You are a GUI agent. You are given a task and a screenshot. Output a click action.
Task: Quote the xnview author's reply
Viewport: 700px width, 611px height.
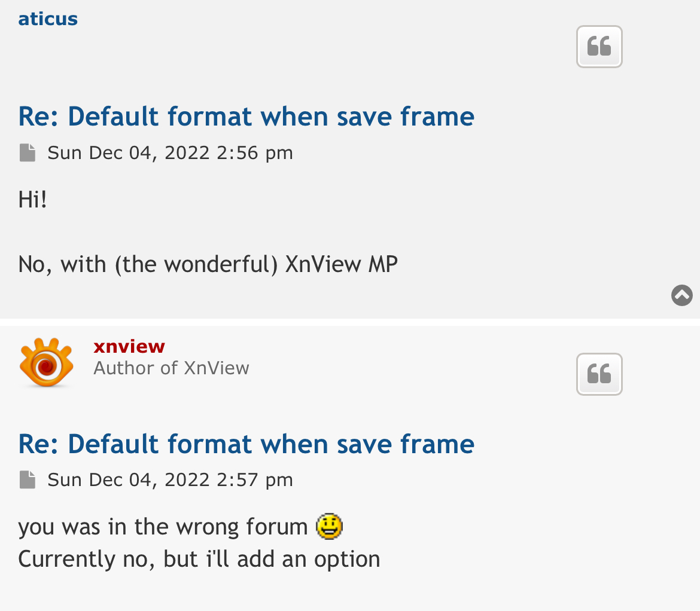(599, 374)
